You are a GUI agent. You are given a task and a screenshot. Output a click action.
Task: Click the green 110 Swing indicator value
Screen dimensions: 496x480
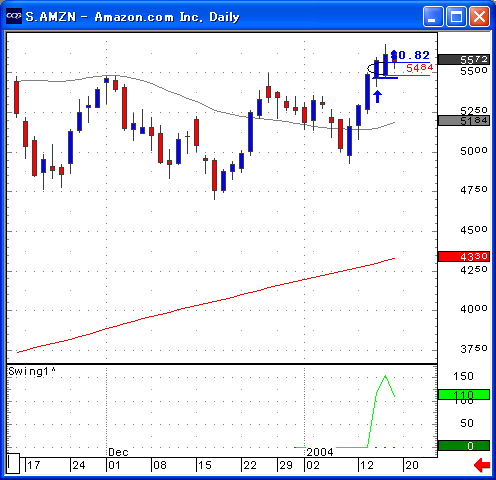tap(464, 395)
